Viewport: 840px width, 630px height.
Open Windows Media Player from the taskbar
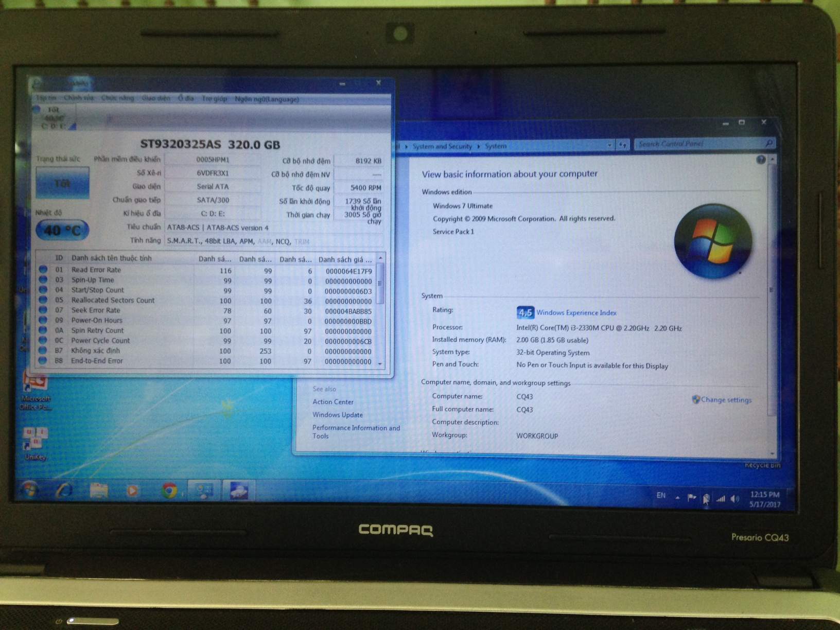click(132, 490)
